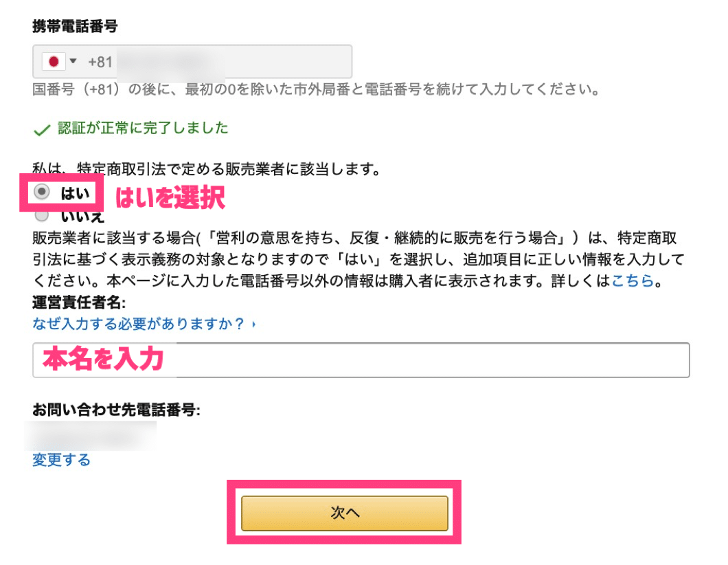The image size is (728, 565).
Task: Click the 次へ button
Action: (x=345, y=513)
